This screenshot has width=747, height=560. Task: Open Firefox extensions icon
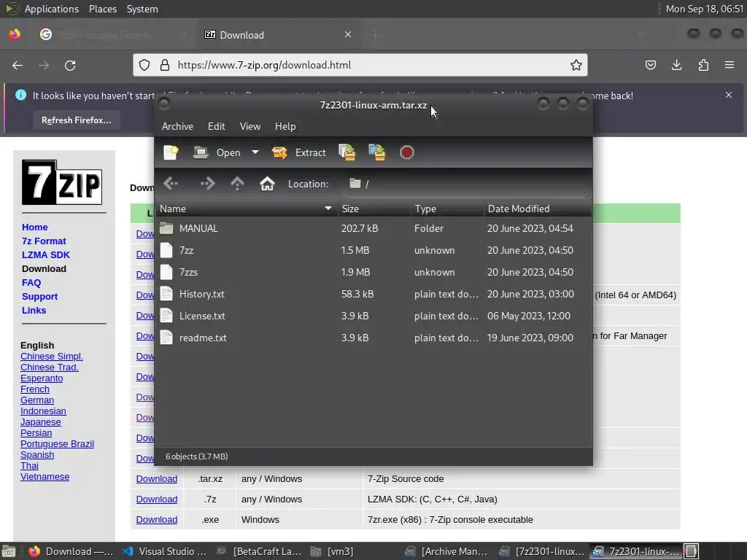click(703, 65)
